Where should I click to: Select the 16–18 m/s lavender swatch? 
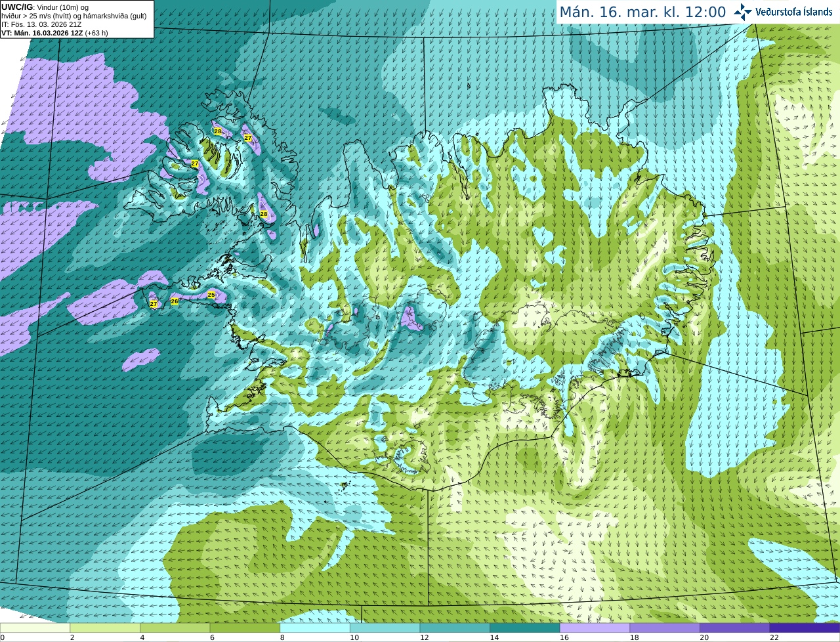[x=595, y=628]
